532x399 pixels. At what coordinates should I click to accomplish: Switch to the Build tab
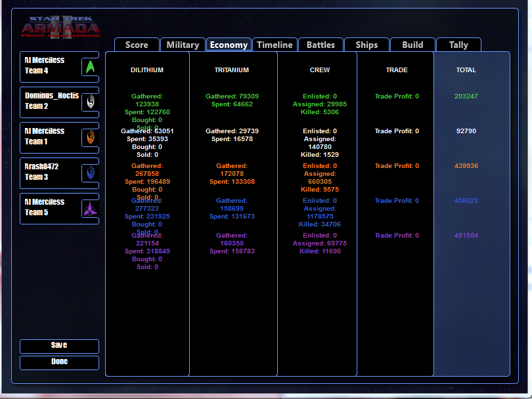(412, 45)
